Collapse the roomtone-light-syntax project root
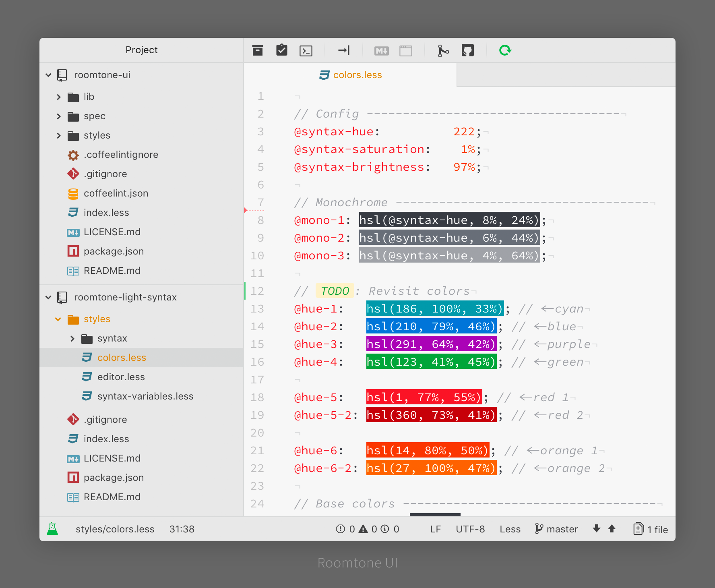Viewport: 715px width, 588px height. click(x=48, y=297)
